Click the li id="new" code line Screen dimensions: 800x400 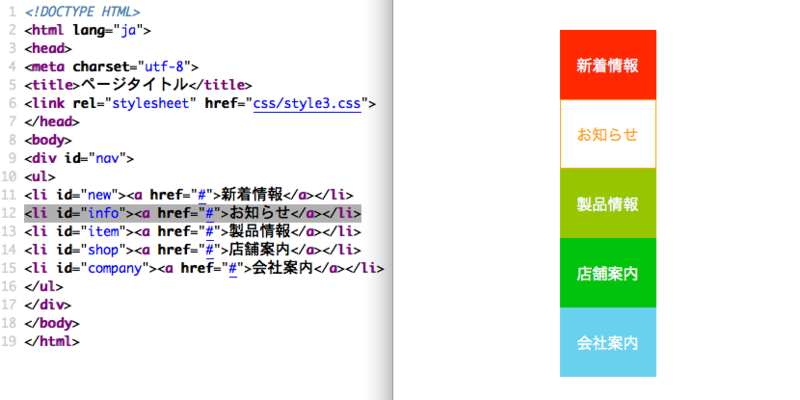point(189,195)
